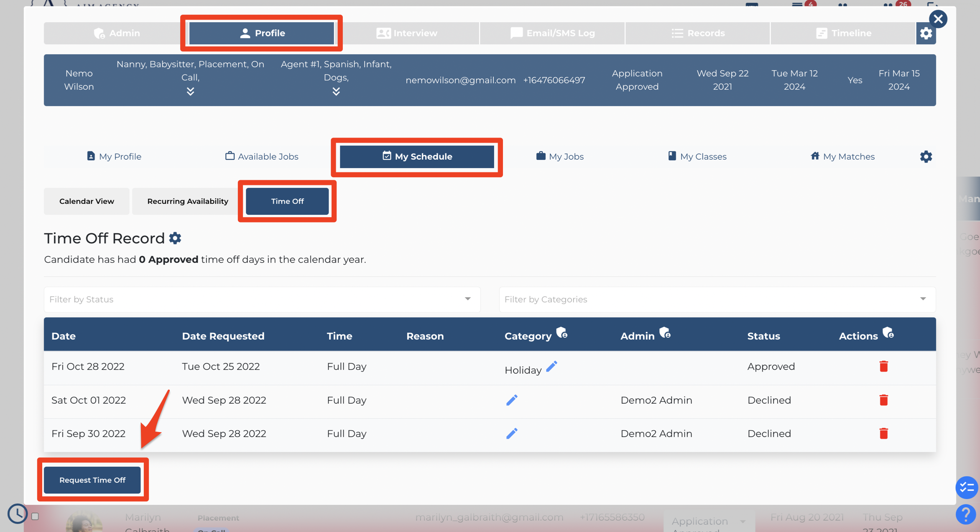
Task: Open top-right settings gear next to Timeline
Action: click(926, 33)
